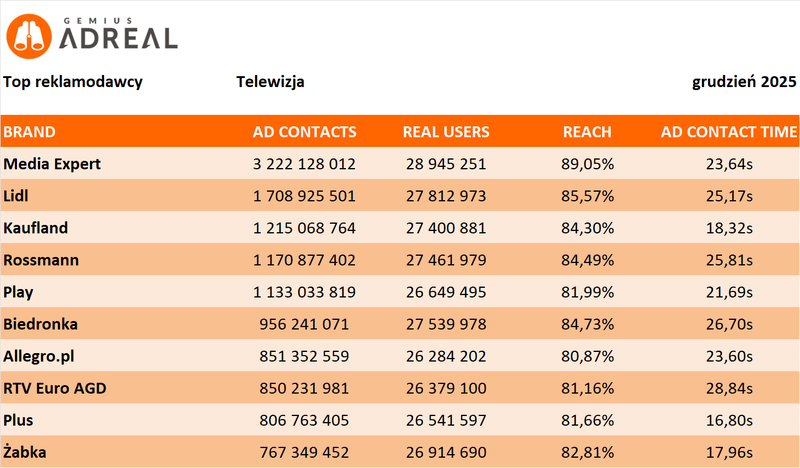
Task: Click the REACH column header
Action: click(x=587, y=132)
